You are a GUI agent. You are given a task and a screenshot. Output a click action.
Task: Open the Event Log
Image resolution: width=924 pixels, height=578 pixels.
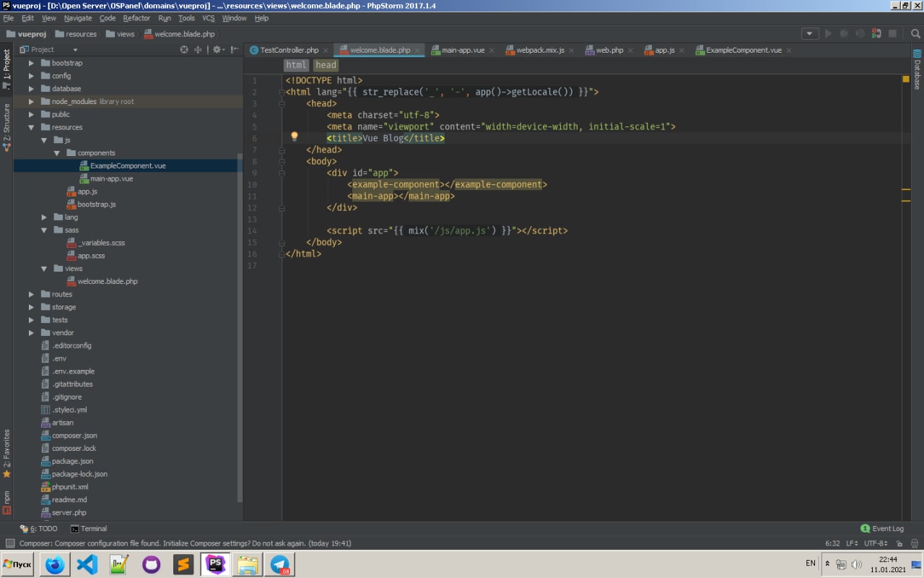[882, 529]
